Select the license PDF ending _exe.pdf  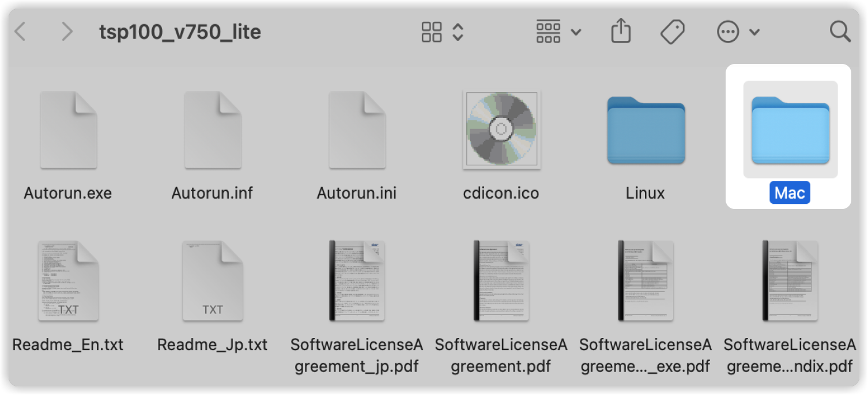tap(646, 280)
